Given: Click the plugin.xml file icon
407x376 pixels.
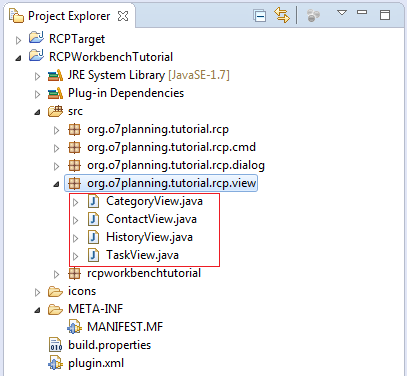Looking at the screenshot, I should click(55, 363).
